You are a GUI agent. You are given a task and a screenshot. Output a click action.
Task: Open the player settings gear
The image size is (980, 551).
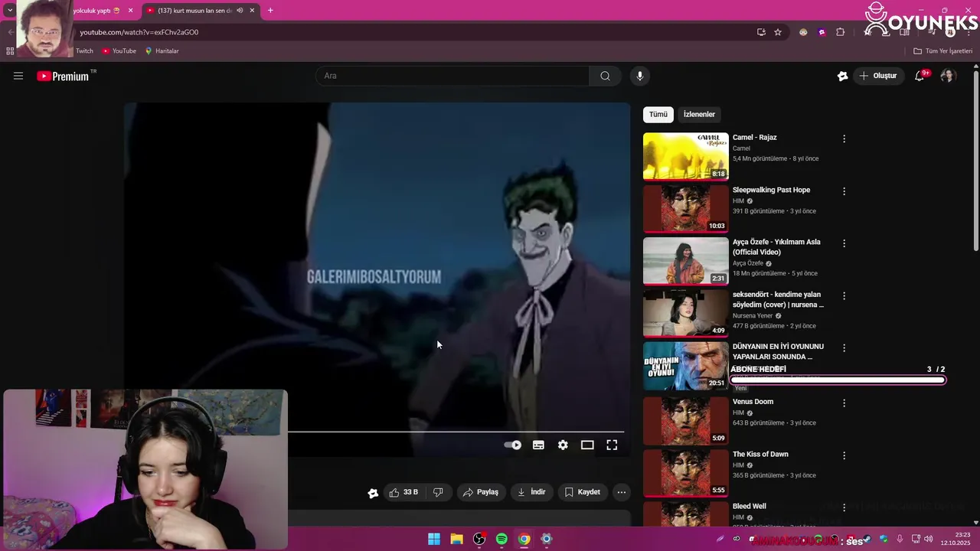pos(563,445)
